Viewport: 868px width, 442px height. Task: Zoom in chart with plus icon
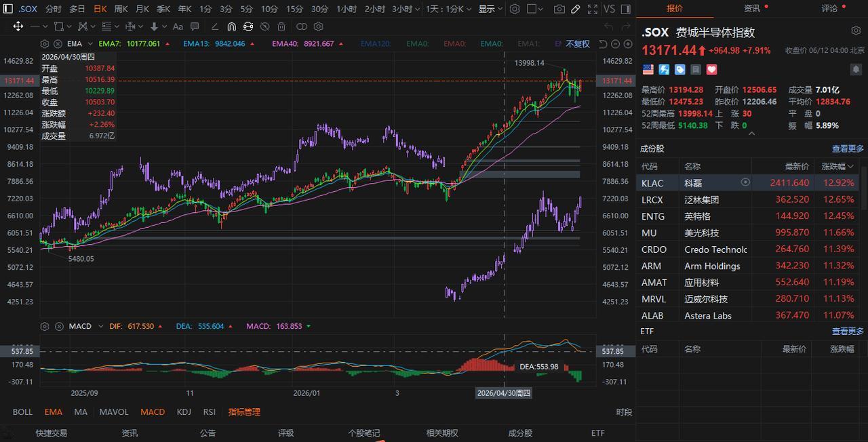coord(627,43)
